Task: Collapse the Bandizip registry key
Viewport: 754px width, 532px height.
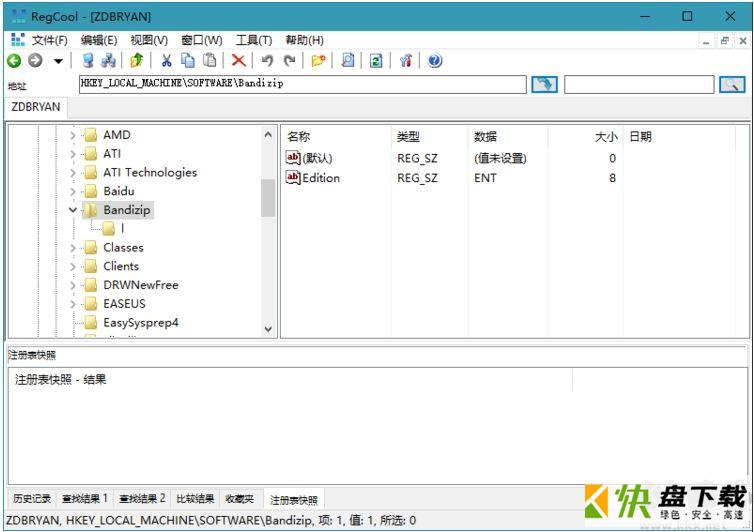Action: 73,210
